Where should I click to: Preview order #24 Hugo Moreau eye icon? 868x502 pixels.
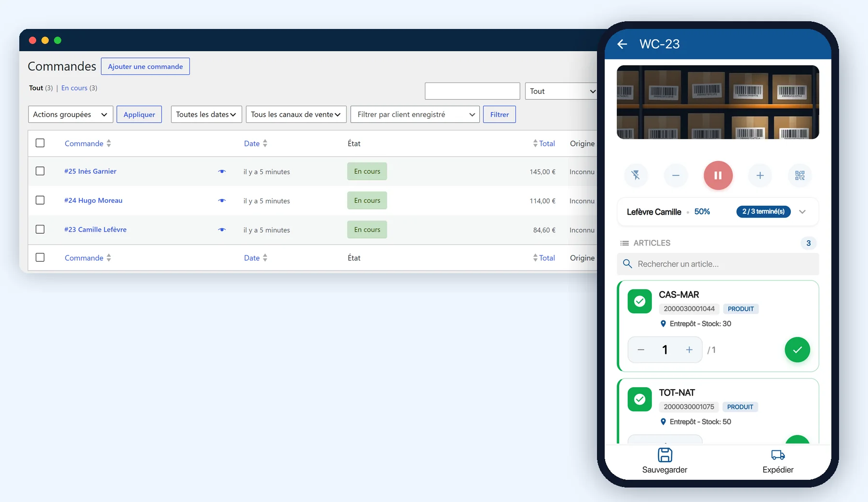point(222,200)
